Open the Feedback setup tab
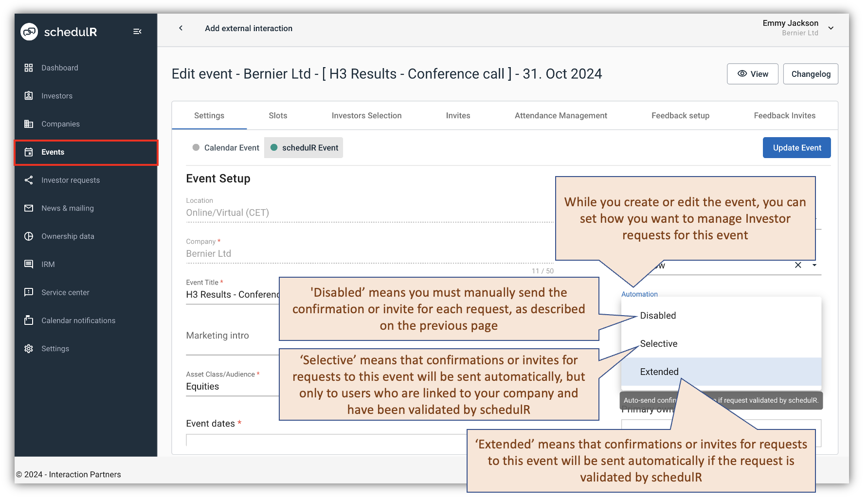The image size is (868, 499). click(680, 115)
